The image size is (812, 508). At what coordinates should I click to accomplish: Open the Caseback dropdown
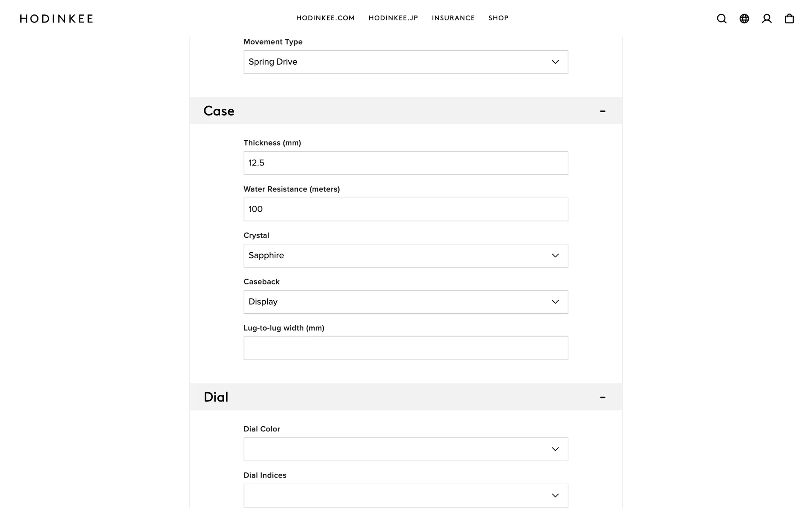(x=406, y=302)
